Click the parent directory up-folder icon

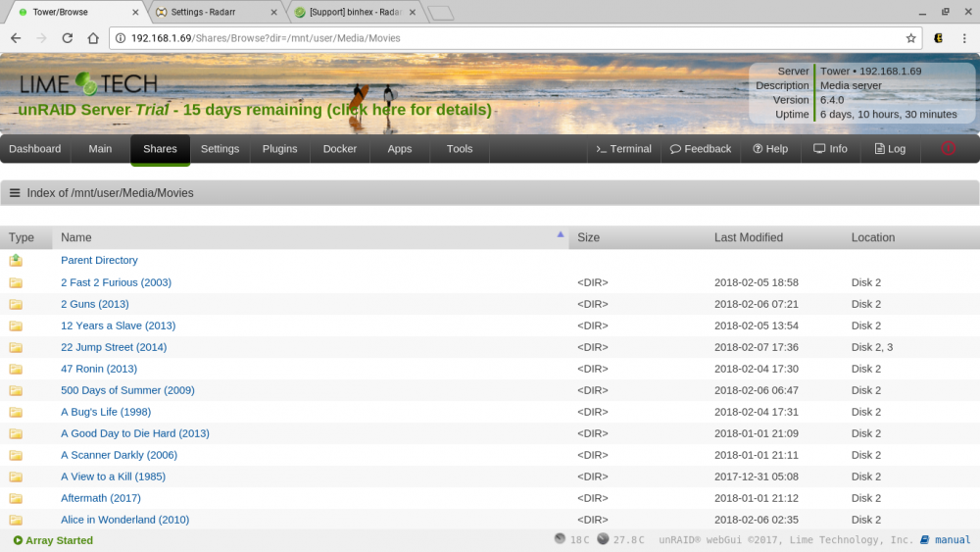click(16, 260)
